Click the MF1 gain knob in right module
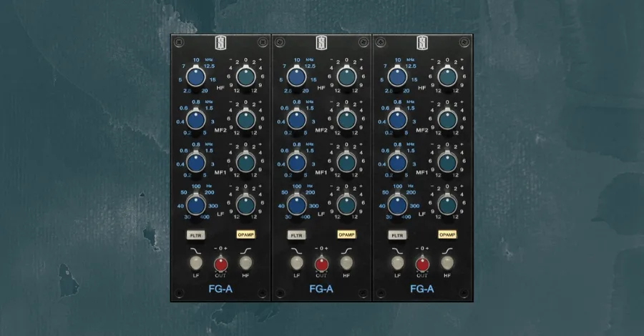The height and width of the screenshot is (336, 644). [447, 162]
